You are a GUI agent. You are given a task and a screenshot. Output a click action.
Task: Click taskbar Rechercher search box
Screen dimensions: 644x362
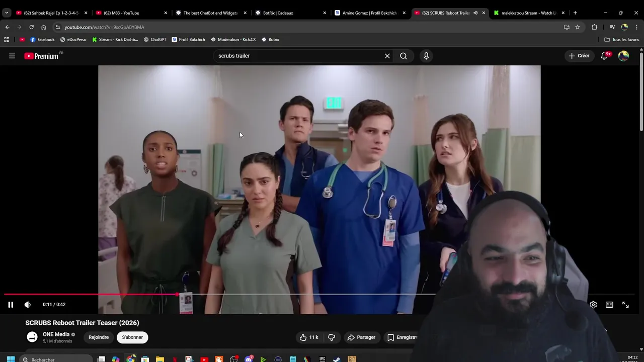(x=57, y=359)
